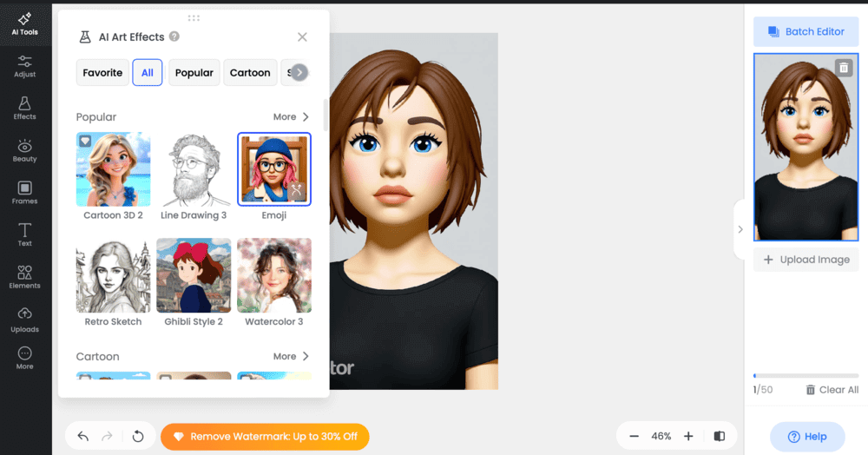
Task: Open the Effects tool in sidebar
Action: click(24, 109)
